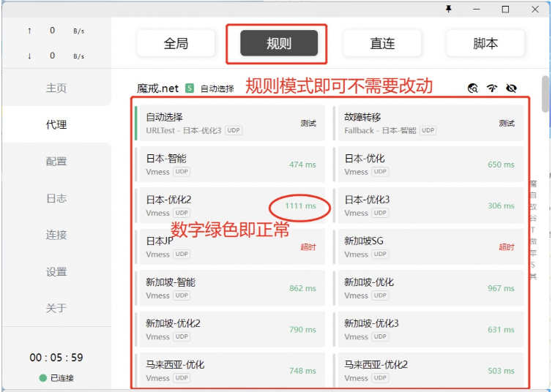Click the vertical scrollbar of proxy list
Viewport: 555px width, 392px height.
coord(545,94)
